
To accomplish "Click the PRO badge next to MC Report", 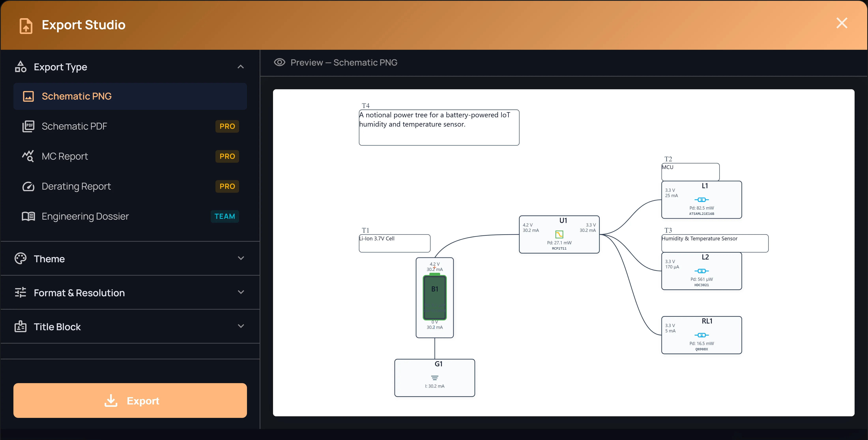I will [x=227, y=156].
